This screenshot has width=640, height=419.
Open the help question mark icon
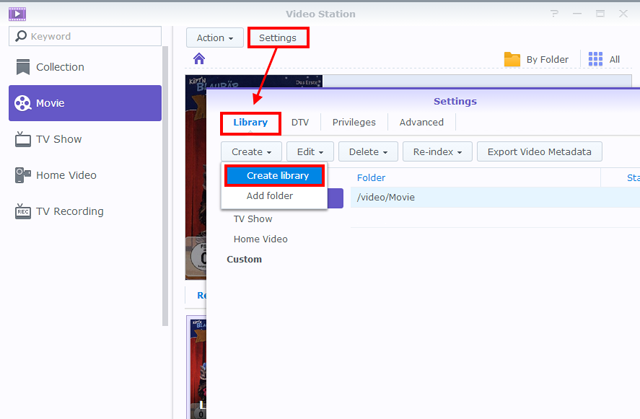[x=554, y=14]
